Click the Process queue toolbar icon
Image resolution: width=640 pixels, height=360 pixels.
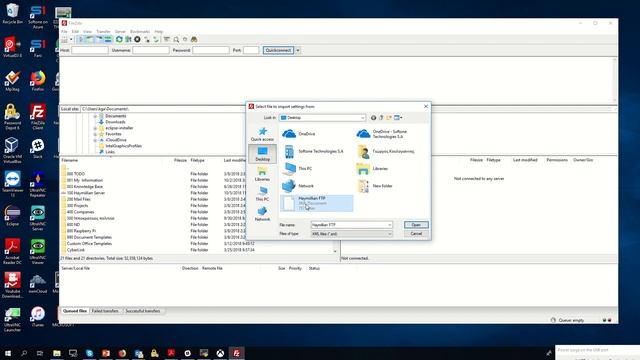[x=128, y=40]
